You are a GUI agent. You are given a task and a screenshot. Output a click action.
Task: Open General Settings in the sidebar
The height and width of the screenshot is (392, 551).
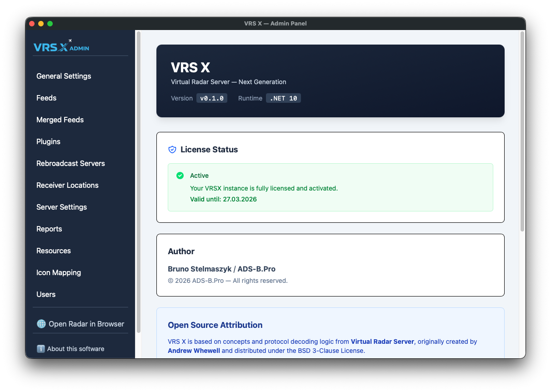[64, 76]
